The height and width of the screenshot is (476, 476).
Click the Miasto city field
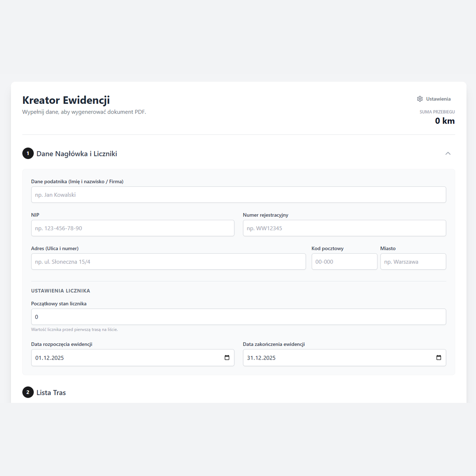413,262
